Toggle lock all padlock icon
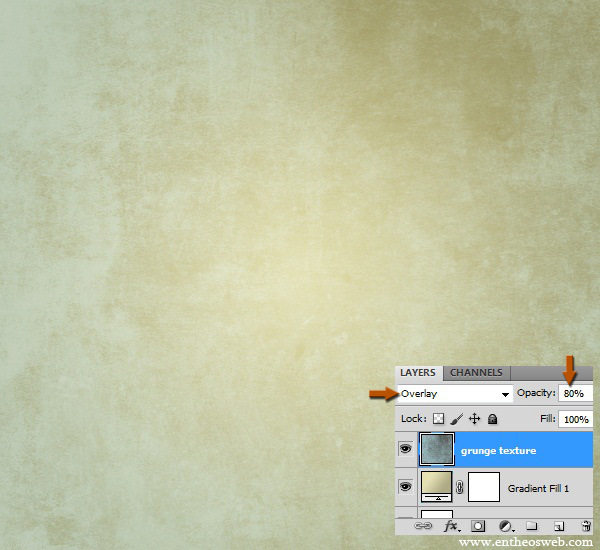600x550 pixels. [x=493, y=419]
